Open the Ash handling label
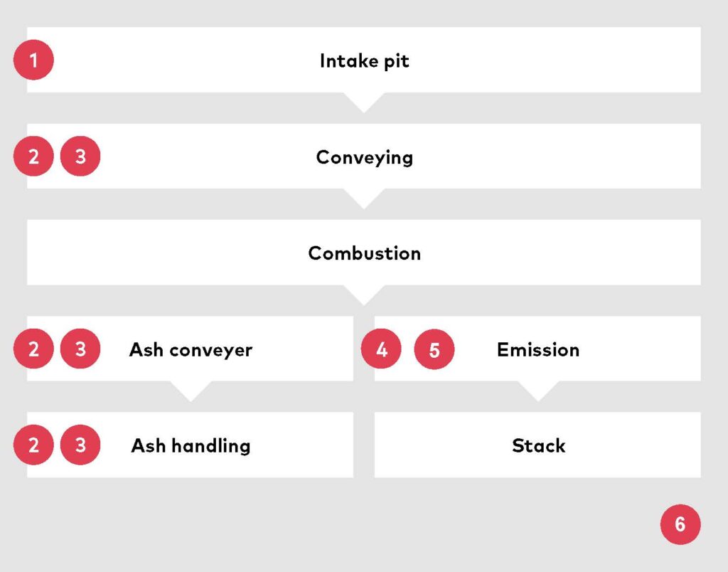Screen dimensions: 728x572 (191, 445)
